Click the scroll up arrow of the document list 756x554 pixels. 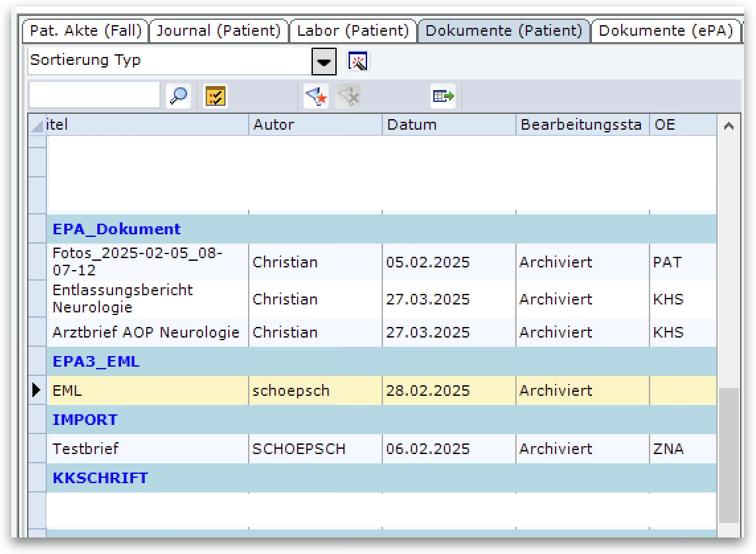[x=728, y=126]
